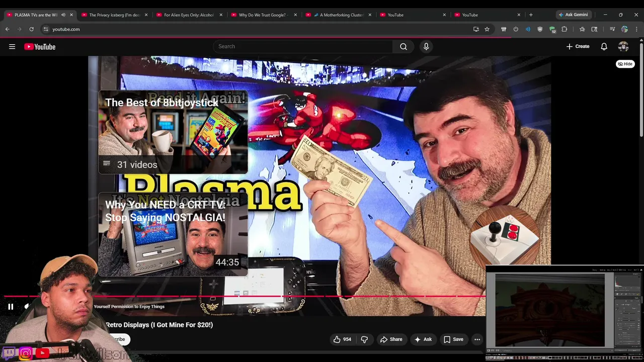Close the A Motherforking Cluster tab

tap(370, 15)
